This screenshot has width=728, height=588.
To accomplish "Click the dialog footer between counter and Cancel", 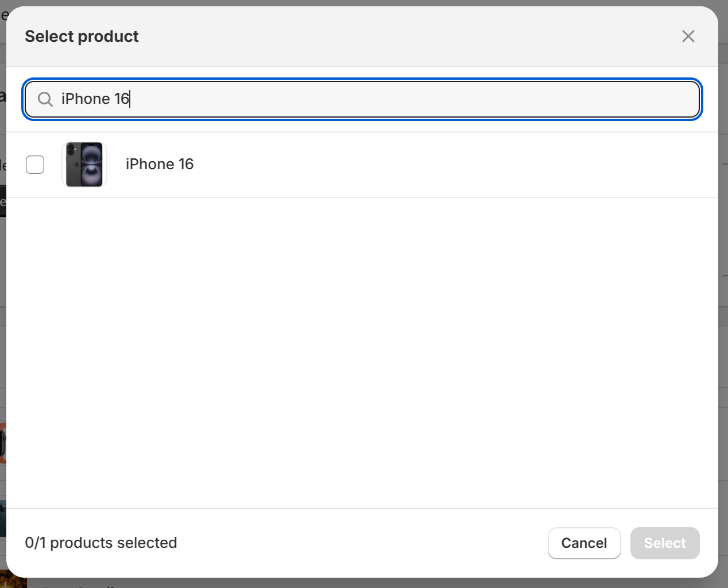I will [362, 543].
